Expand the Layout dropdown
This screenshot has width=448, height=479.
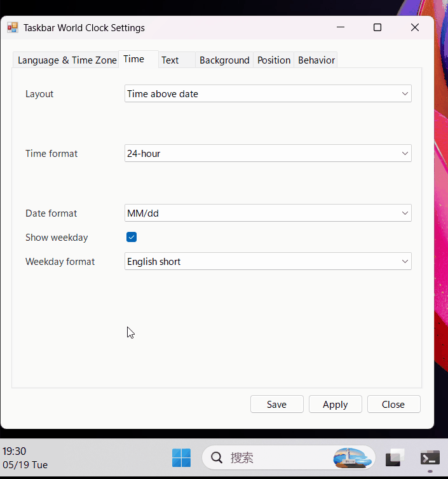268,93
